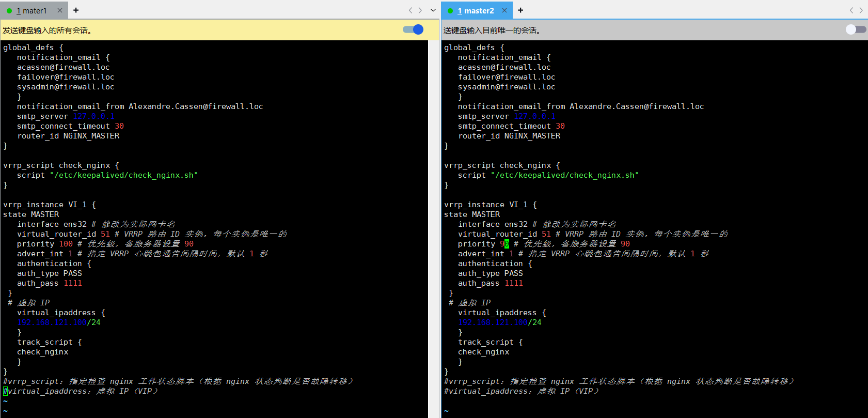This screenshot has height=418, width=868.
Task: Close the master2 tab
Action: 504,10
